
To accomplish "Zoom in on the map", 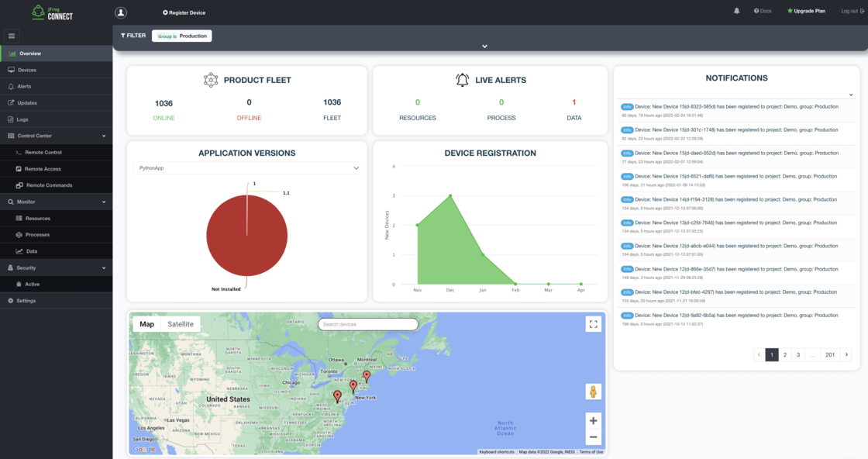I will click(593, 420).
